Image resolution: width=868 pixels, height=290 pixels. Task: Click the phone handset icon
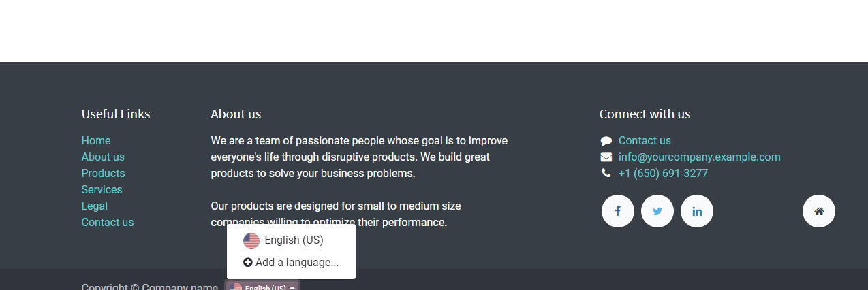click(606, 174)
